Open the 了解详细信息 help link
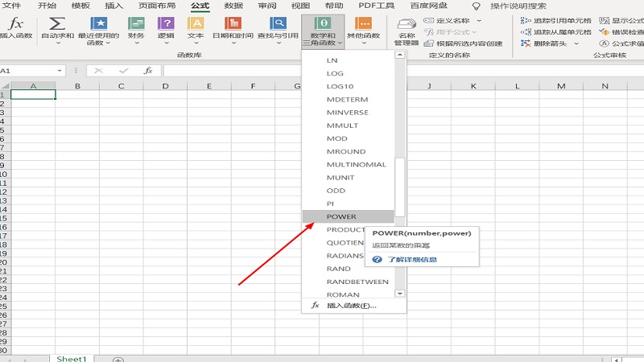Screen dimensions: 644x362 (x=412, y=260)
